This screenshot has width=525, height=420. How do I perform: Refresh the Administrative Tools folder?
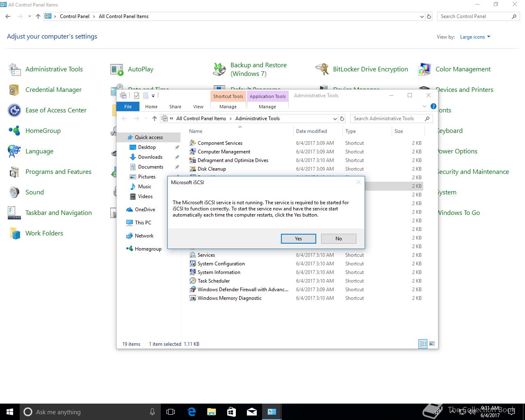[x=342, y=119]
